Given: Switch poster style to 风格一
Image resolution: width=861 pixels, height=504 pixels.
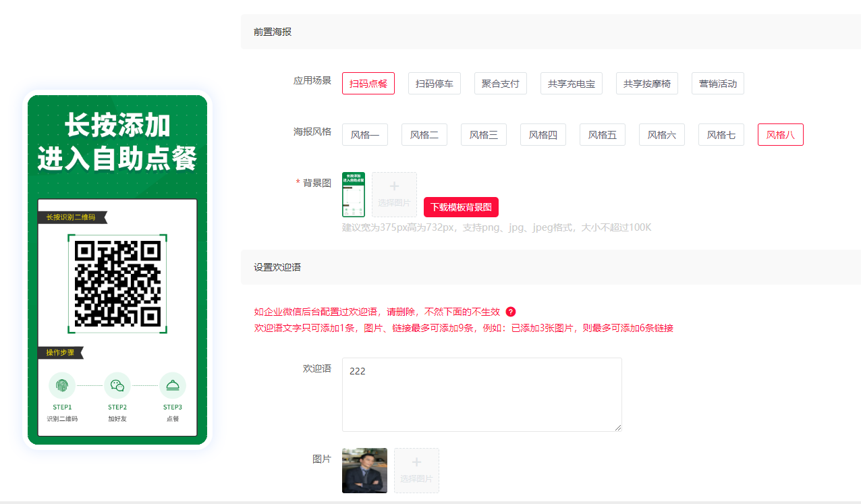Looking at the screenshot, I should pyautogui.click(x=365, y=135).
